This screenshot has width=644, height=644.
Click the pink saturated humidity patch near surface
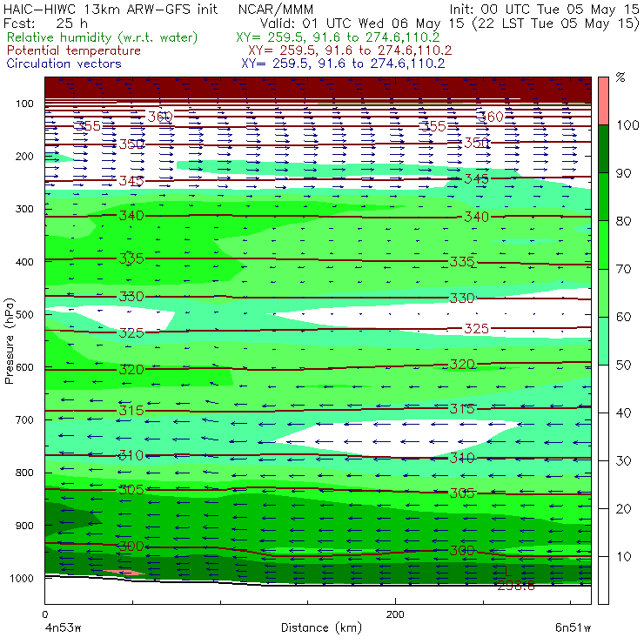click(x=124, y=572)
